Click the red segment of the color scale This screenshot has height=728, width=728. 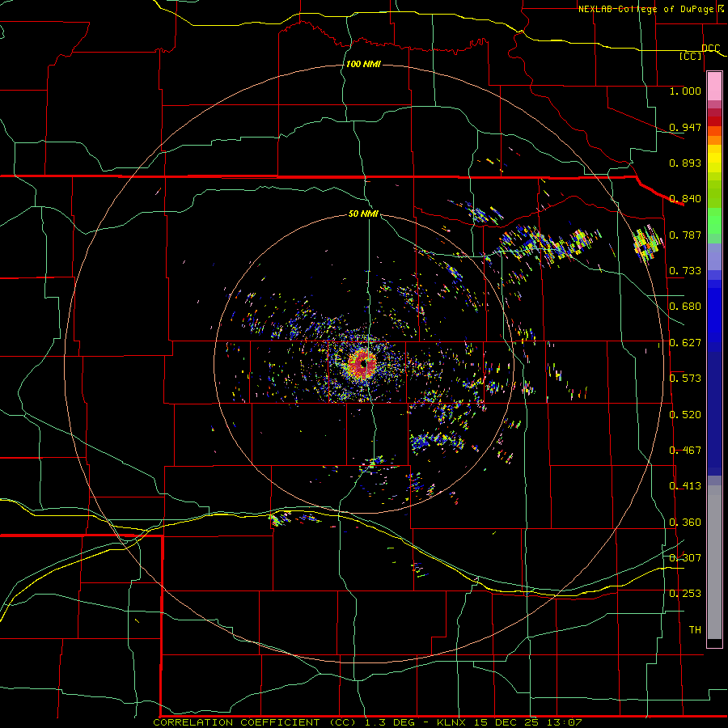(714, 121)
